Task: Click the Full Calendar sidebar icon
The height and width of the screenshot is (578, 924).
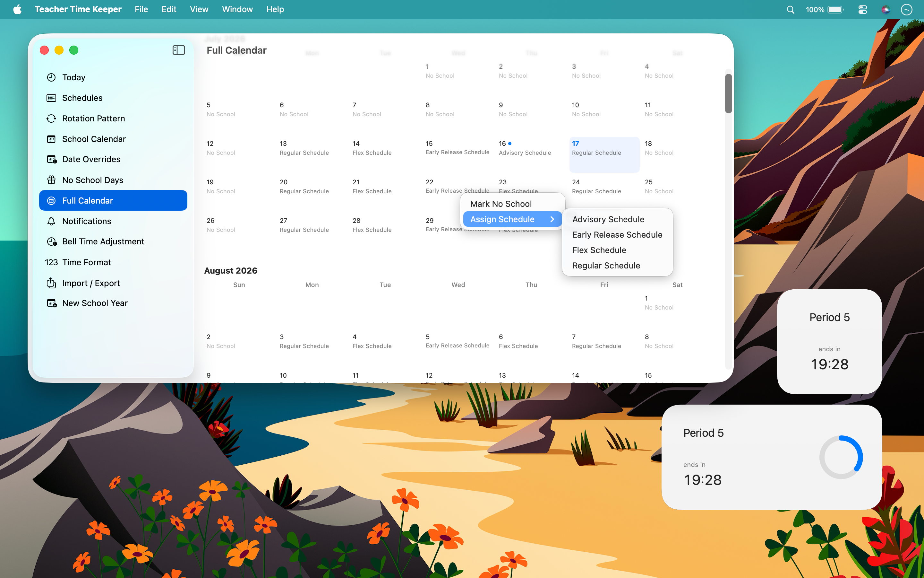Action: 51,200
